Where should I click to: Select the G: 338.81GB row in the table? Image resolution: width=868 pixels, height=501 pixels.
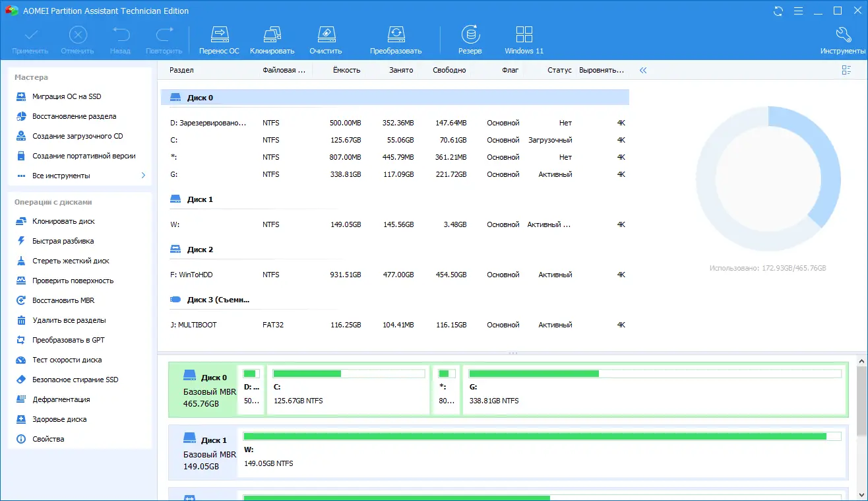395,174
